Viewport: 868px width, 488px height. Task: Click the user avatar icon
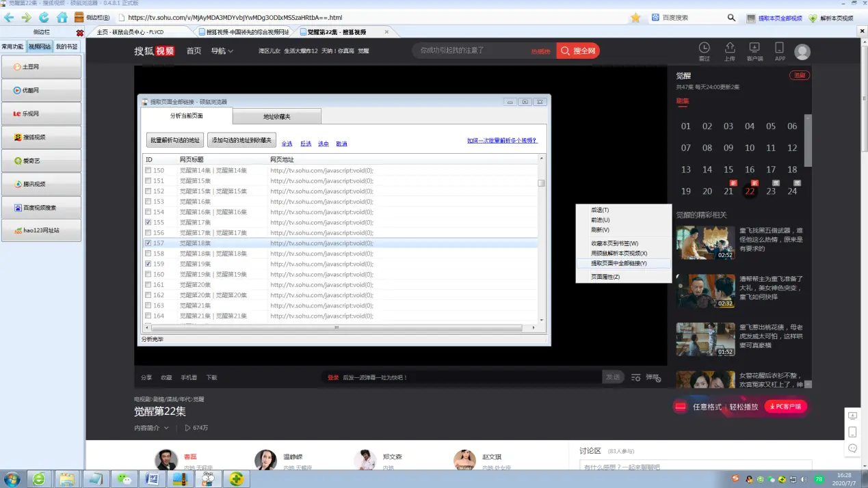pyautogui.click(x=802, y=52)
